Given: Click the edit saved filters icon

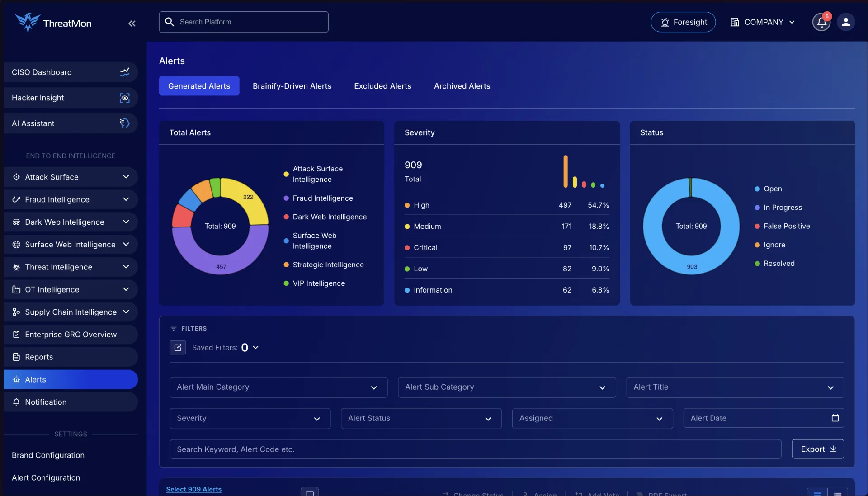Looking at the screenshot, I should click(x=178, y=347).
